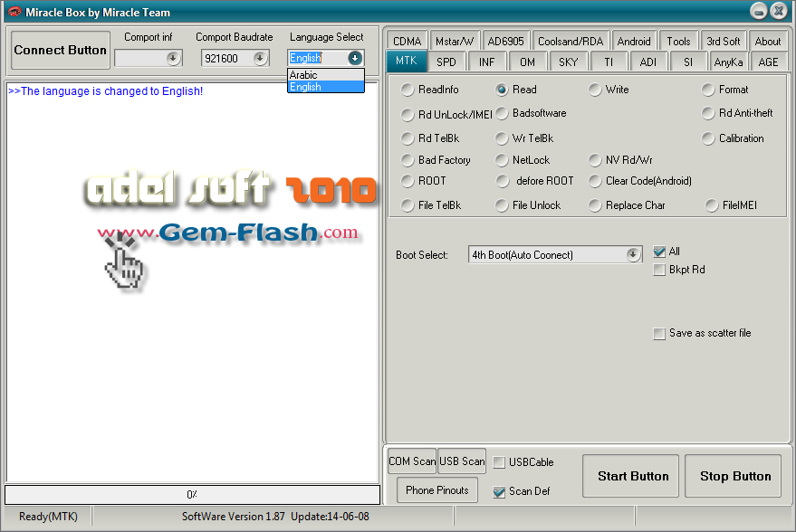Choose Rd UnLock/IMEI radio option
The image size is (796, 532).
[408, 115]
